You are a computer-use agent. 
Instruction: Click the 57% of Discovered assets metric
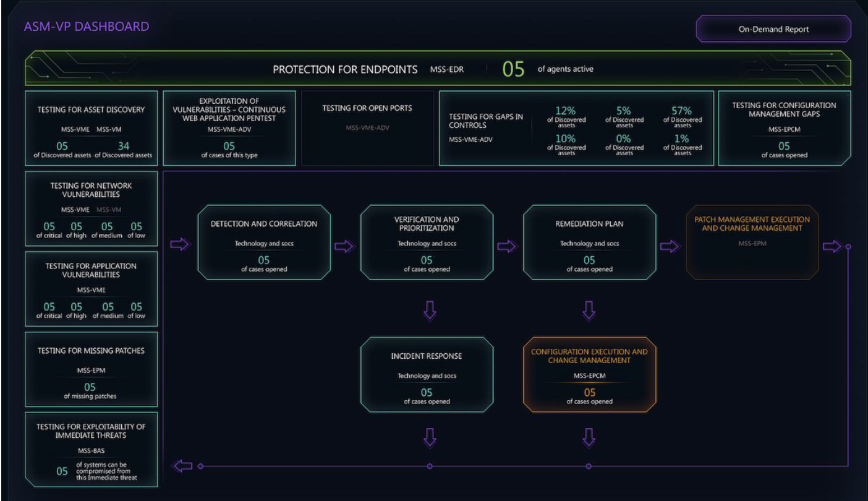[x=683, y=115]
